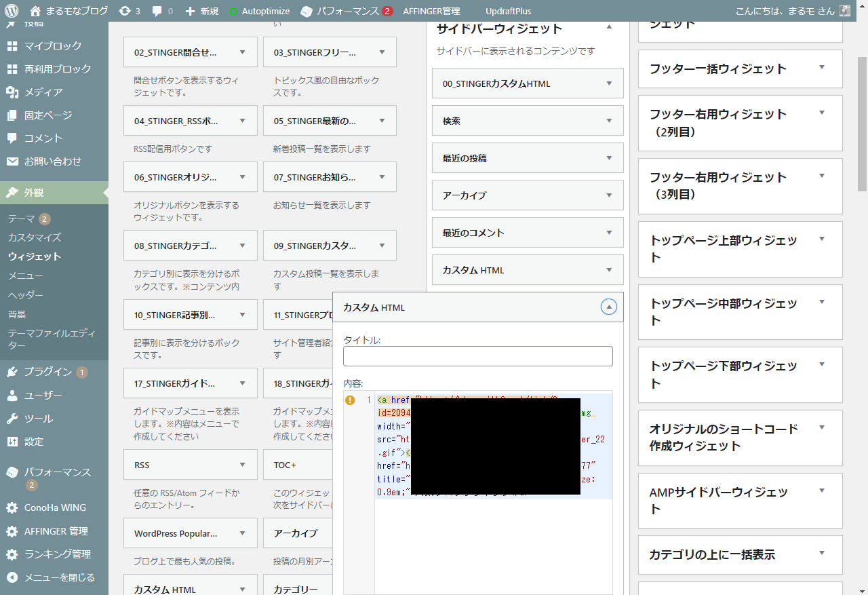Click the ツール wrench icon
The width and height of the screenshot is (868, 595).
tap(12, 419)
